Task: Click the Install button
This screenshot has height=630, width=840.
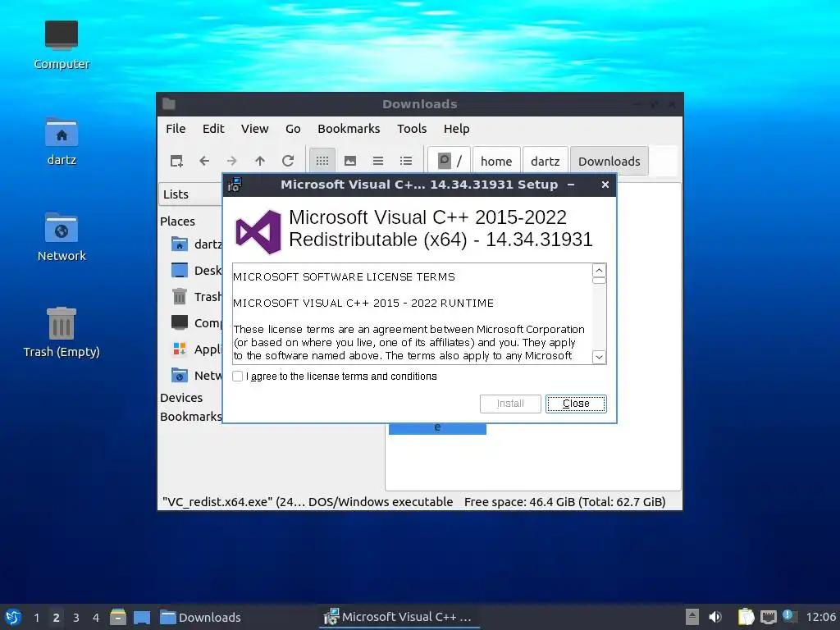Action: point(510,404)
